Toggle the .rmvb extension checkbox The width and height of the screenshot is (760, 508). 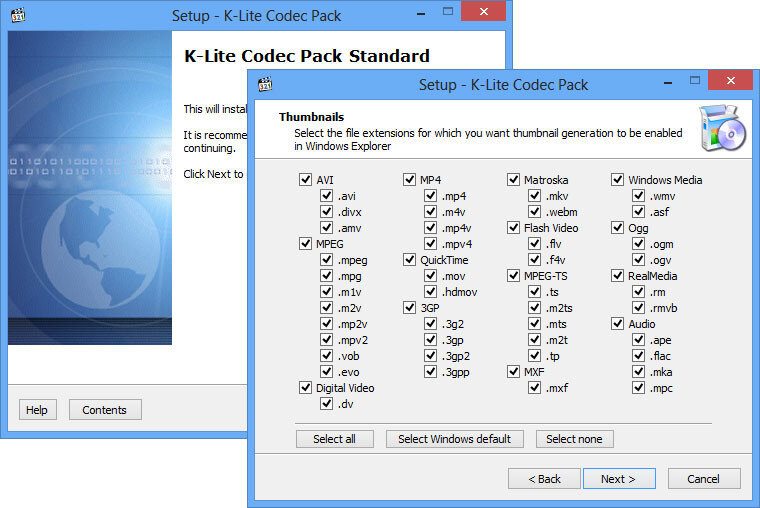639,308
